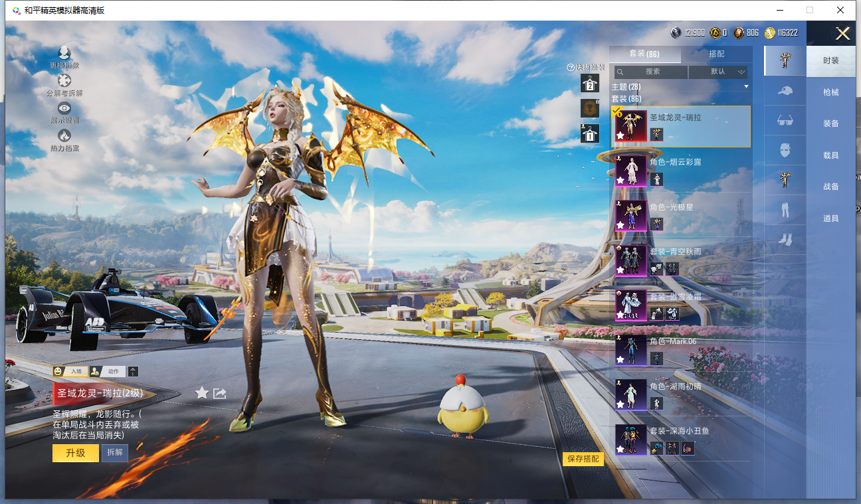Toggle the 入场 entrance emote option
This screenshot has width=861, height=504.
click(71, 371)
